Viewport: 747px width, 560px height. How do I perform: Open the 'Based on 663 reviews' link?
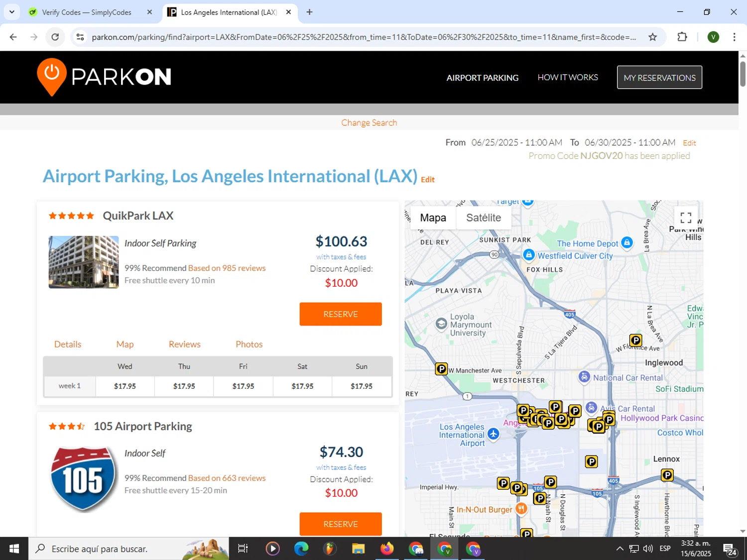click(x=227, y=478)
